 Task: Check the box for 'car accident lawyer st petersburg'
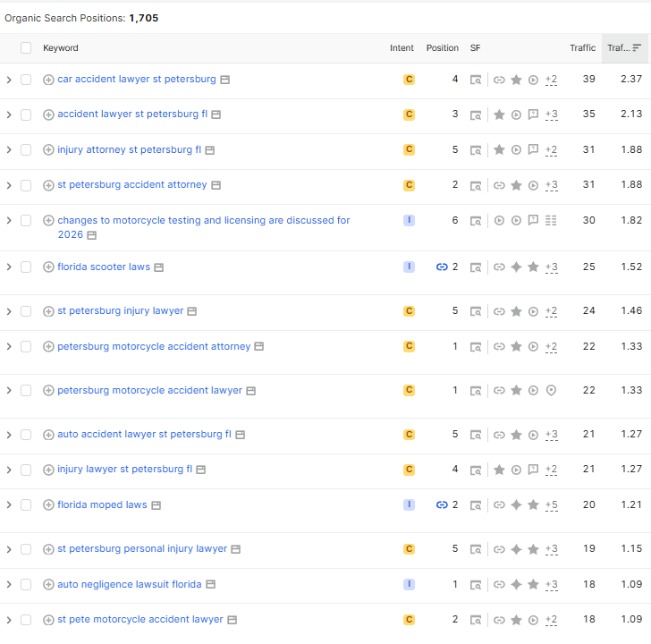(x=26, y=80)
